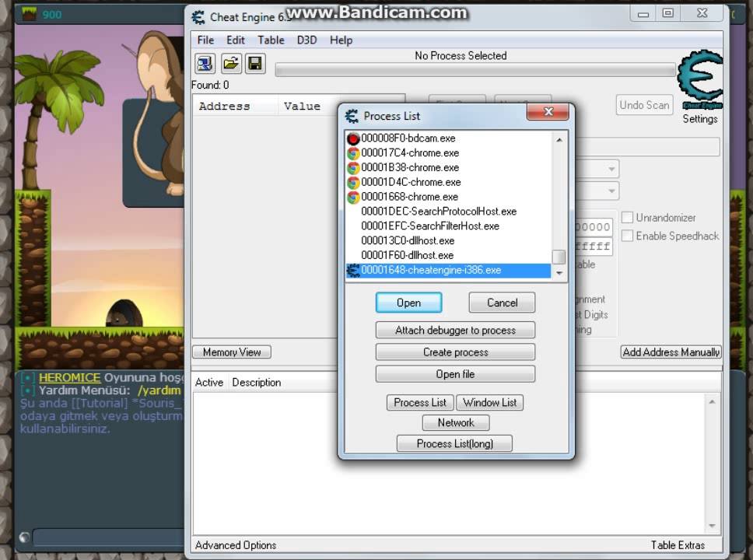This screenshot has width=753, height=560.
Task: Select 00001648-cheatengine-i386.exe process
Action: point(448,270)
